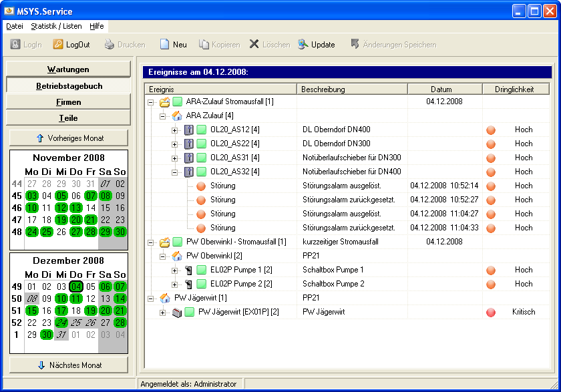Click red Kritisch urgency indicator

[491, 312]
